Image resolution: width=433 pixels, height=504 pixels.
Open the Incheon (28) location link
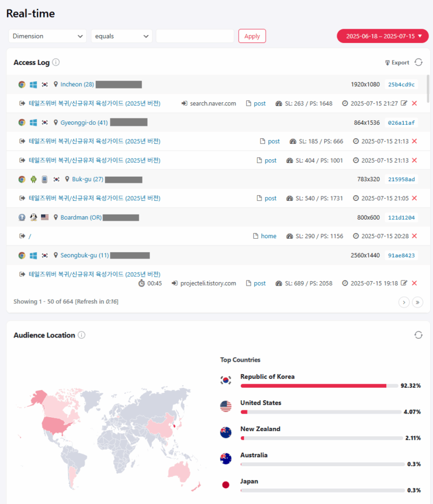point(77,85)
